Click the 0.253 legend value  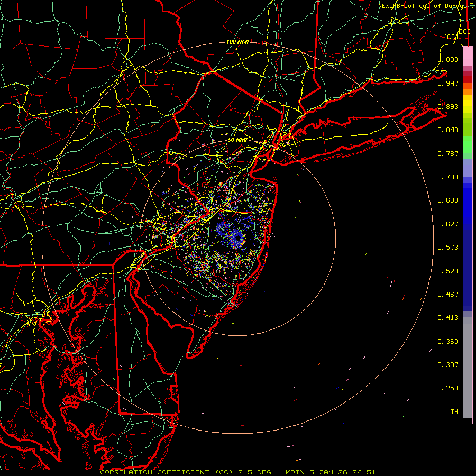point(448,388)
